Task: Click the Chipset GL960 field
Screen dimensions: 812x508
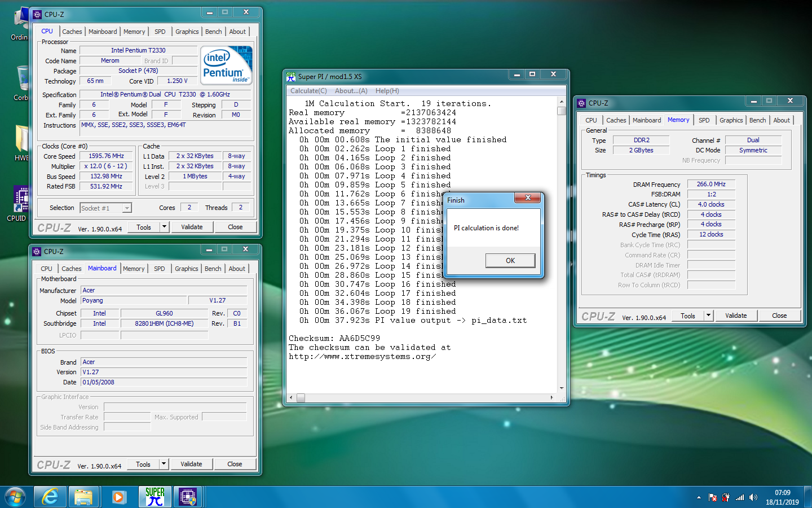Action: pos(164,313)
